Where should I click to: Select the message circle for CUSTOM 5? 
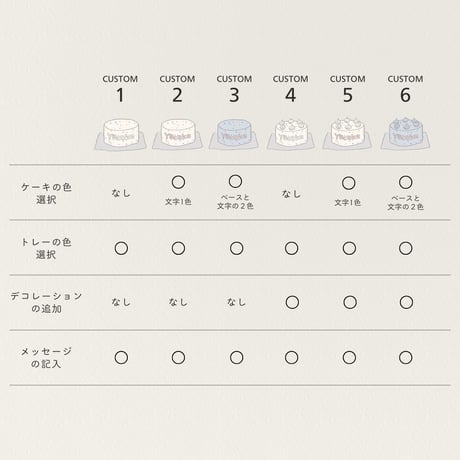(349, 357)
